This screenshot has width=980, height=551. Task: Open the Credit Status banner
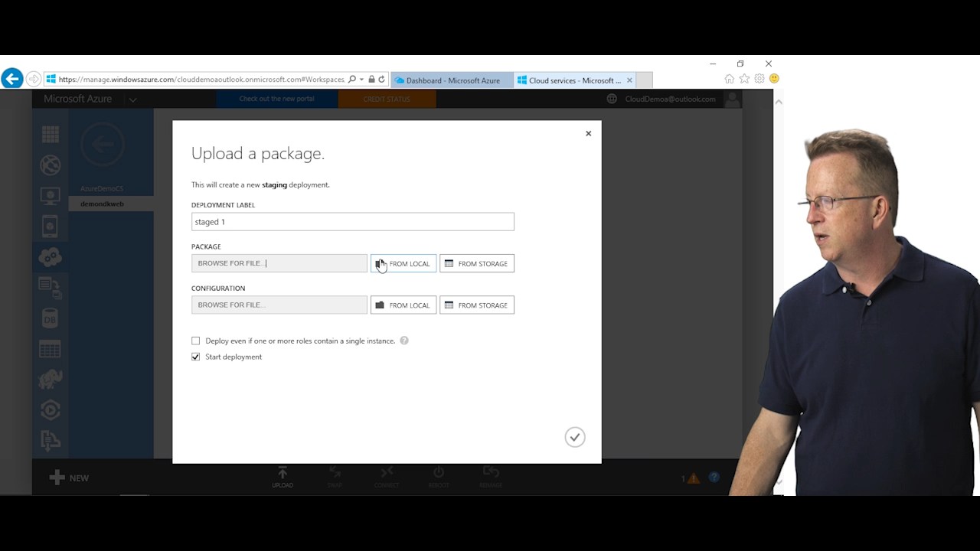387,99
